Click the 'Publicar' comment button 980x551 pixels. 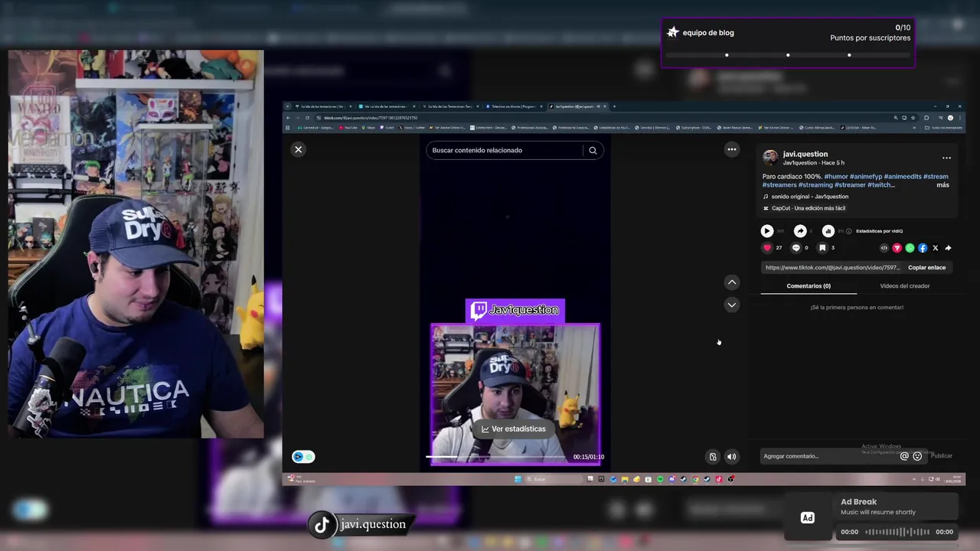pos(942,456)
